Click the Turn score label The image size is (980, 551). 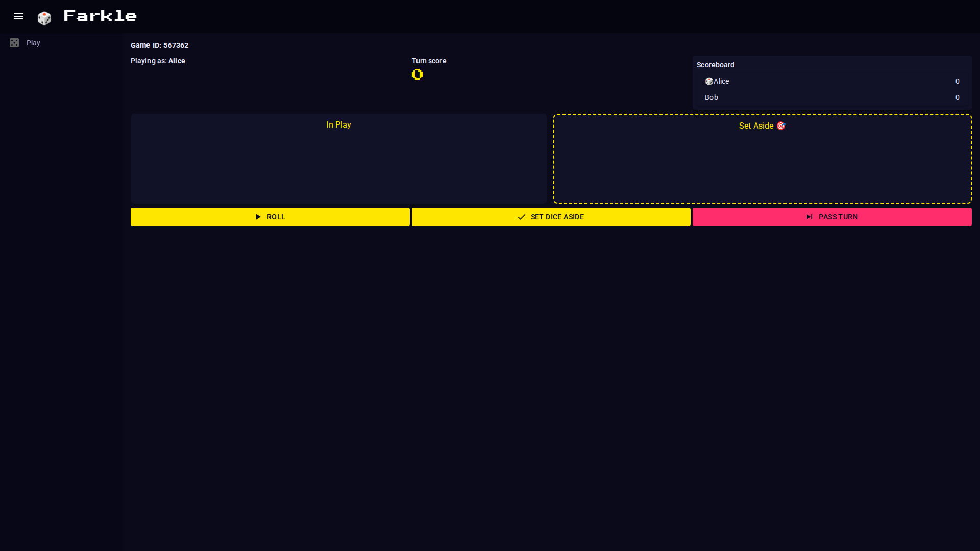click(429, 61)
